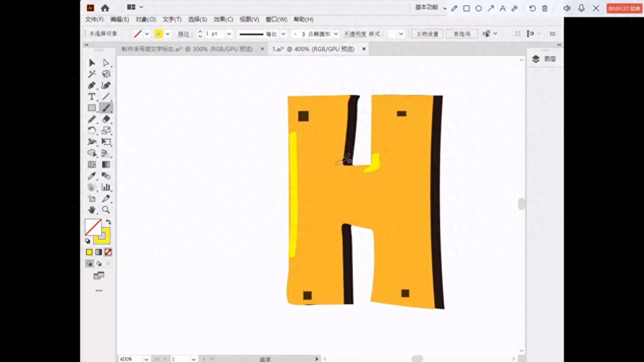Go to the Home screen icon
This screenshot has width=644, height=362.
pos(105,8)
